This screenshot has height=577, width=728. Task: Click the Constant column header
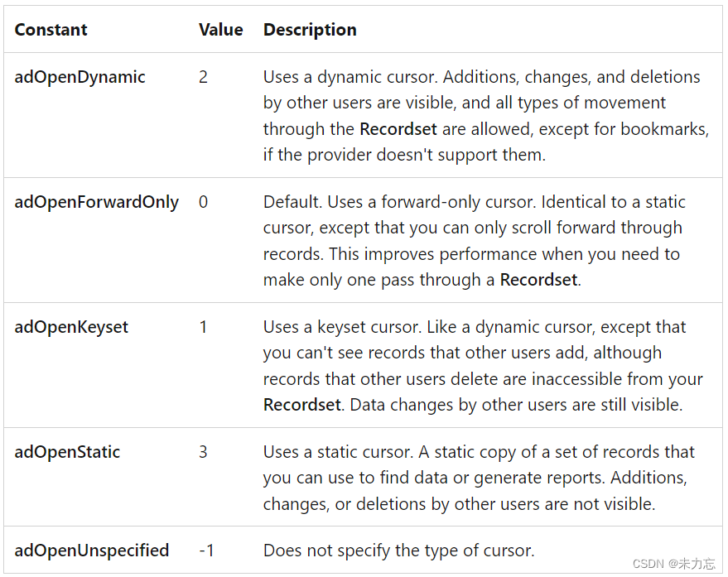[x=51, y=30]
